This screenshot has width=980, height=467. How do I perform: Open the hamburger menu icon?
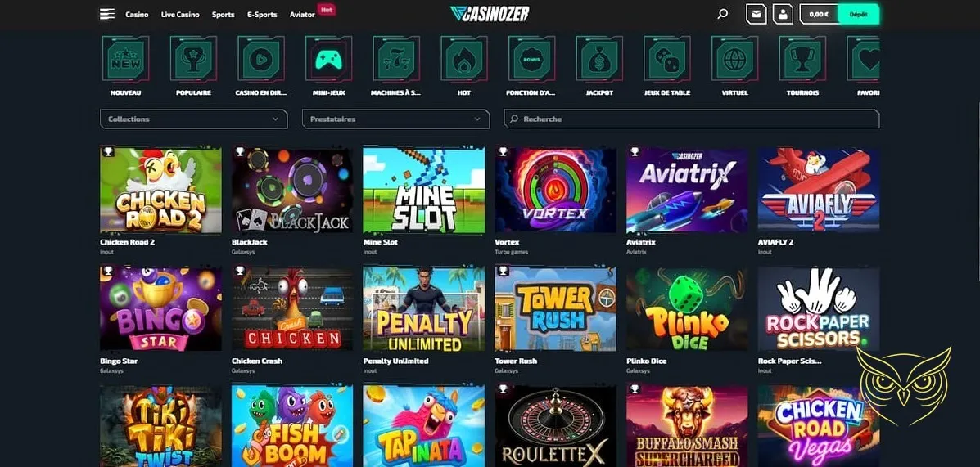pos(107,14)
